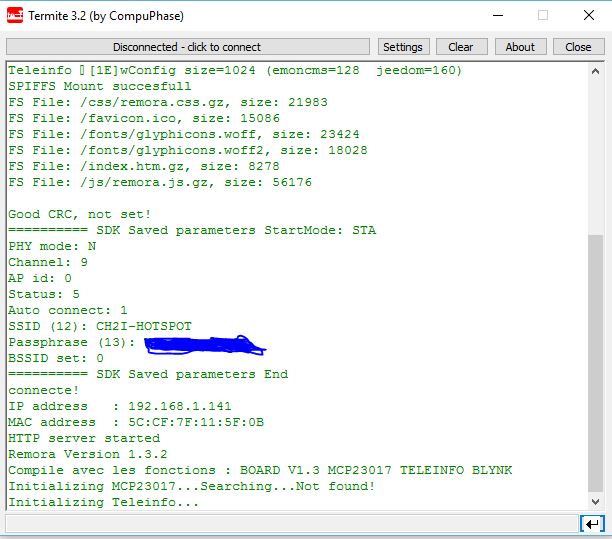Click the 'HTTP server started' line
Viewport: 612px width, 539px height.
click(84, 438)
